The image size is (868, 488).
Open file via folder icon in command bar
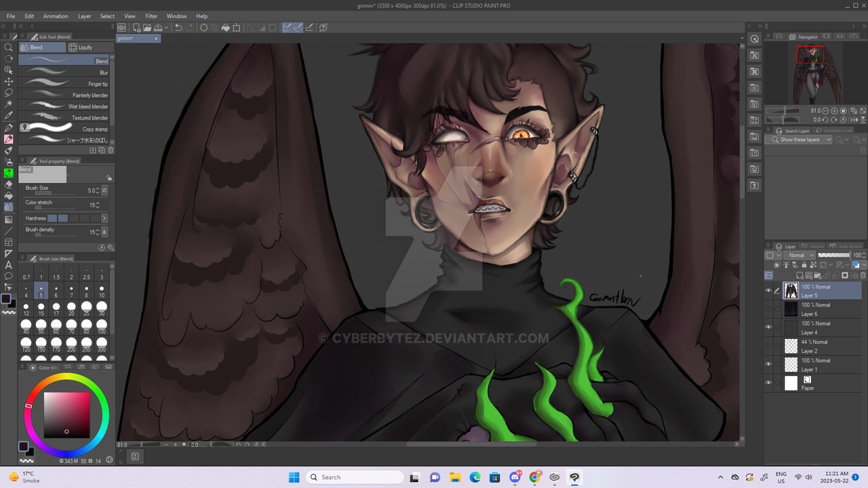[146, 28]
